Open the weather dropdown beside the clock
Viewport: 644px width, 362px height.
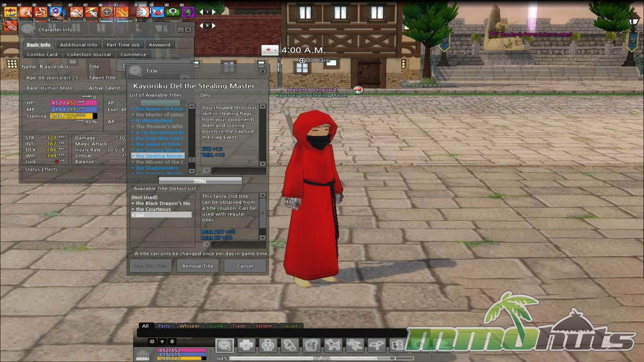pos(275,50)
